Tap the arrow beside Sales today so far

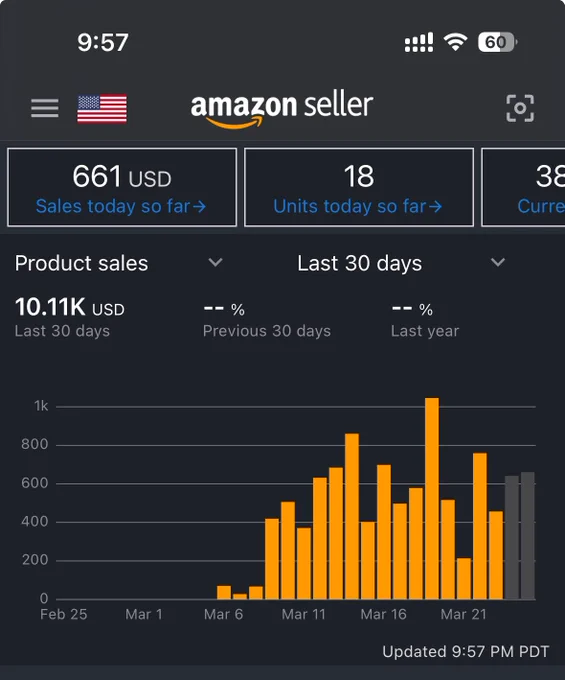(199, 207)
